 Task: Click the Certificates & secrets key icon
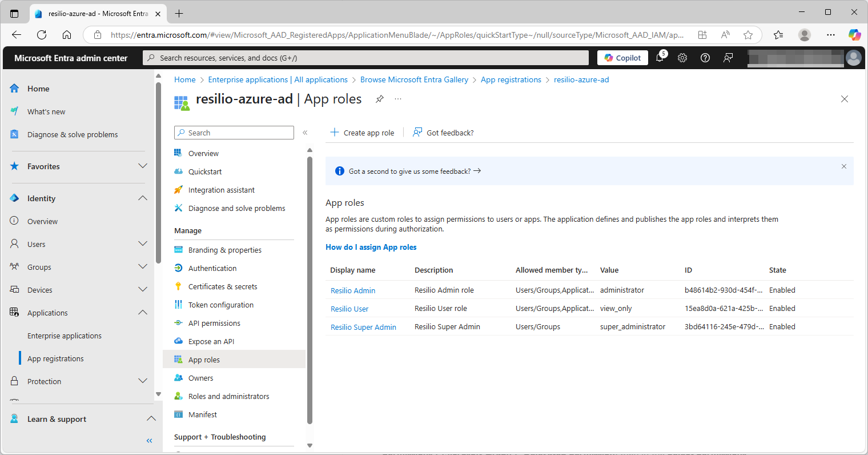pos(179,286)
